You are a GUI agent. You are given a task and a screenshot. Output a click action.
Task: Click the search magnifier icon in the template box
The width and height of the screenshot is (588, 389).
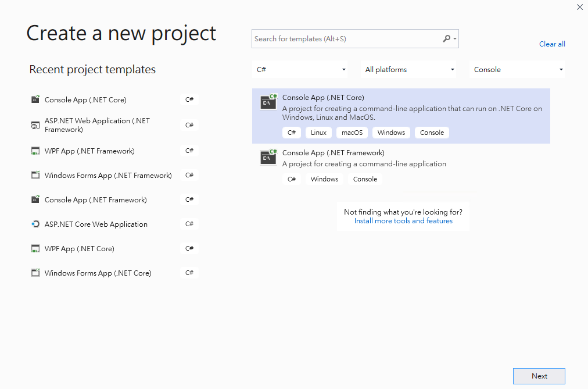coord(446,38)
